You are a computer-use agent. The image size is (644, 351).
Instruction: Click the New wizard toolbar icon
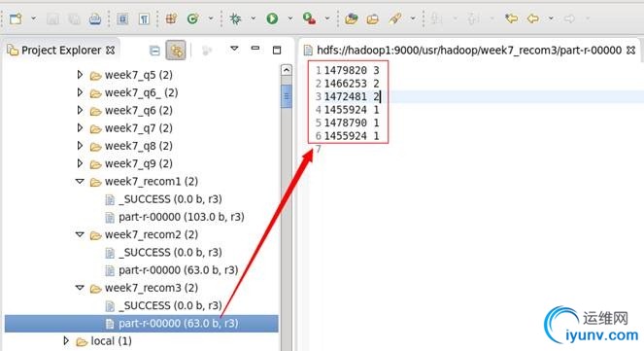(16, 18)
